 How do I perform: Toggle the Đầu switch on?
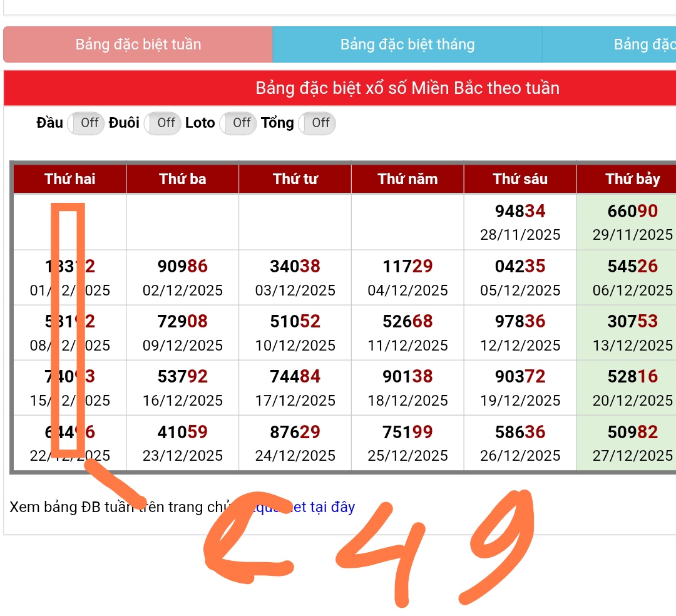click(85, 123)
